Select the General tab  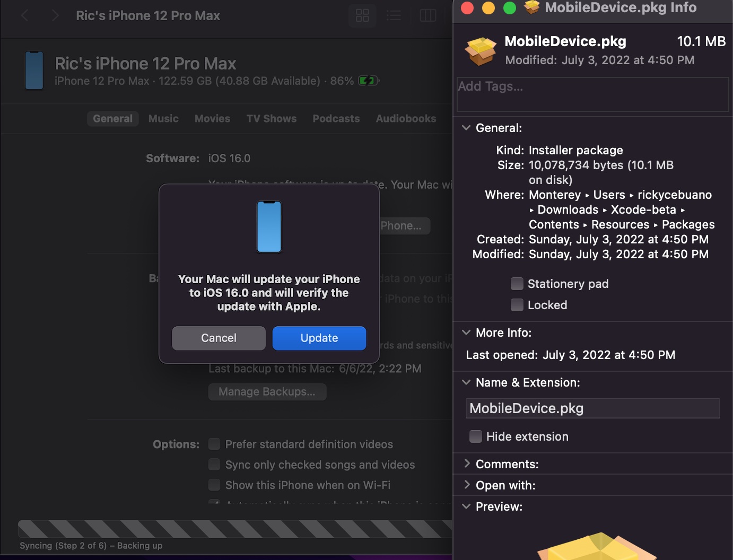pos(113,119)
